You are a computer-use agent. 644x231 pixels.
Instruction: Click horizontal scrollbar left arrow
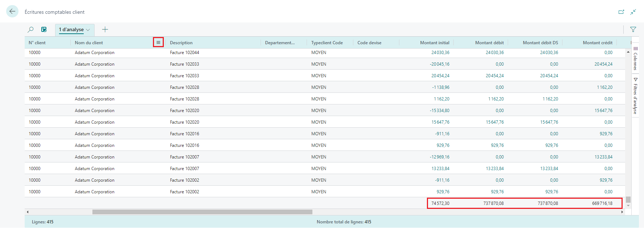point(28,212)
